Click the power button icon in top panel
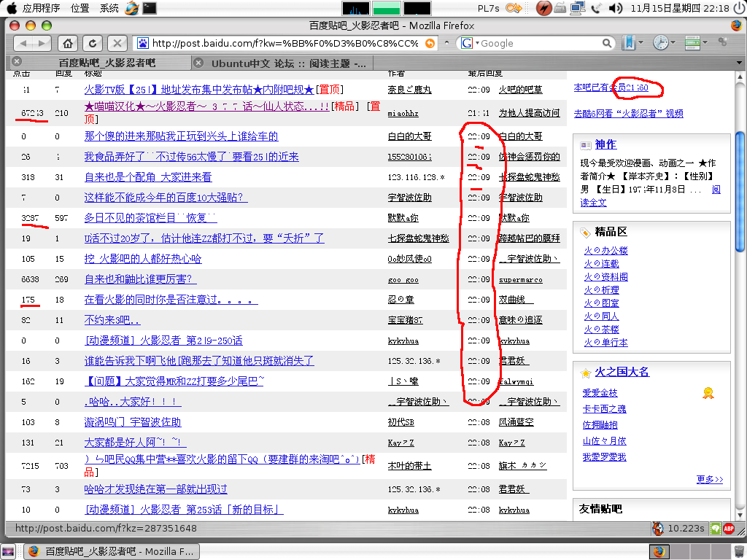The image size is (747, 560). (x=739, y=8)
